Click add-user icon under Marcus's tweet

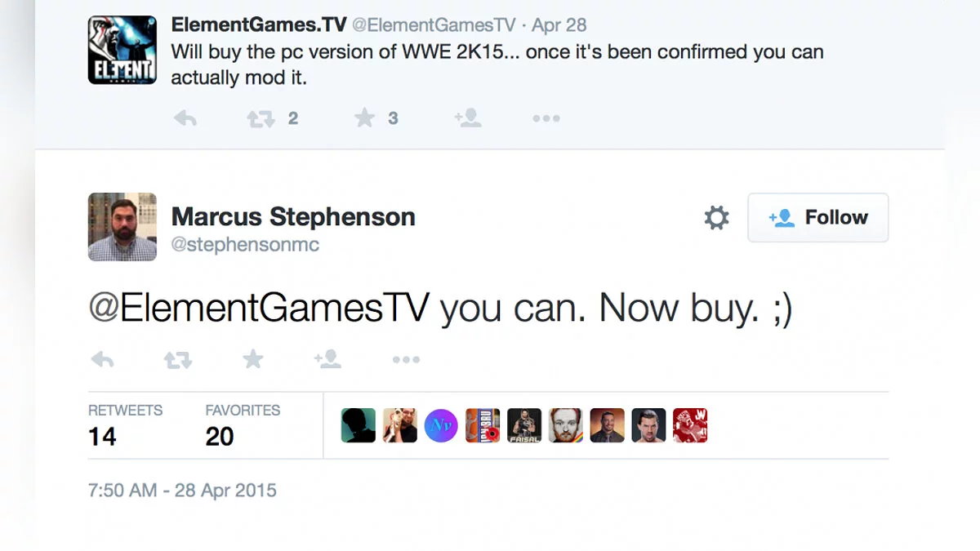coord(327,359)
